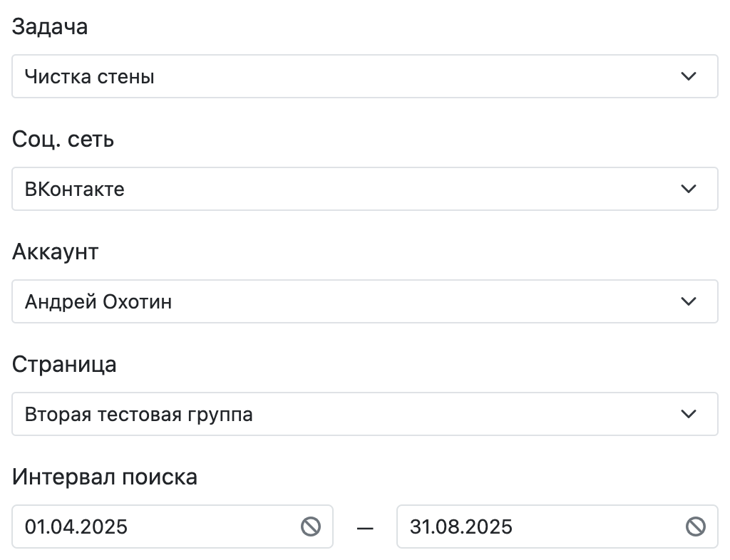Click the Аккаунт field label
730x560 pixels.
pyautogui.click(x=55, y=252)
